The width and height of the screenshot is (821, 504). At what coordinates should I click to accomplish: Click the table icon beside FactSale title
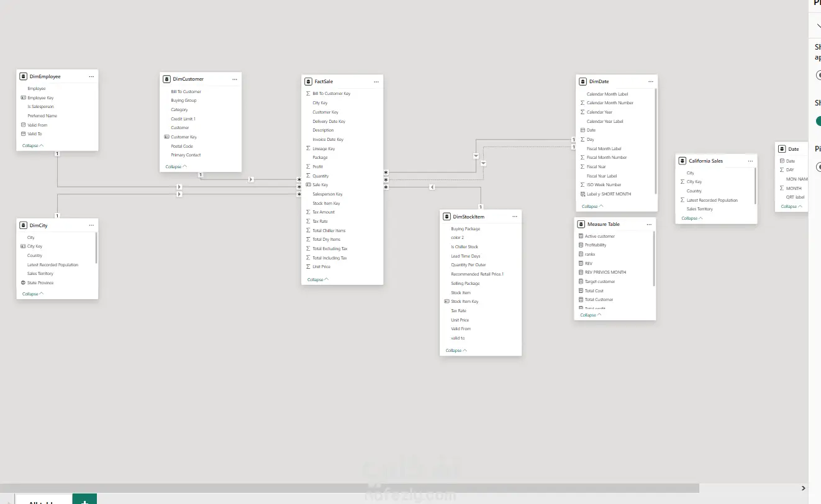(309, 81)
